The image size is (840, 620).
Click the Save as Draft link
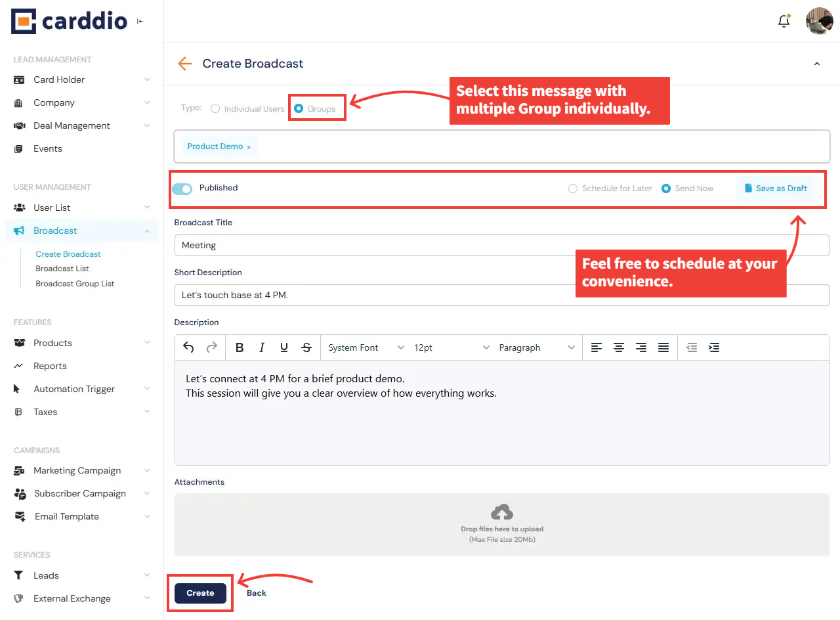pyautogui.click(x=776, y=188)
